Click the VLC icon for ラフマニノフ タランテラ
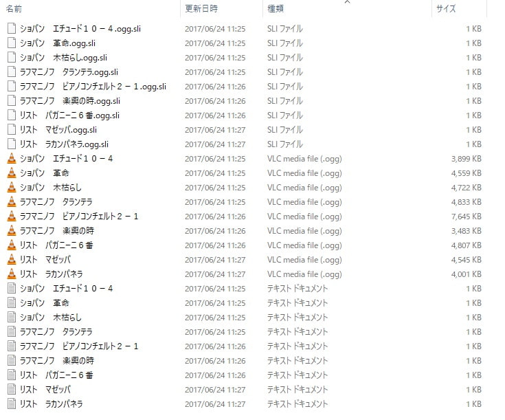The width and height of the screenshot is (505, 420). point(12,202)
